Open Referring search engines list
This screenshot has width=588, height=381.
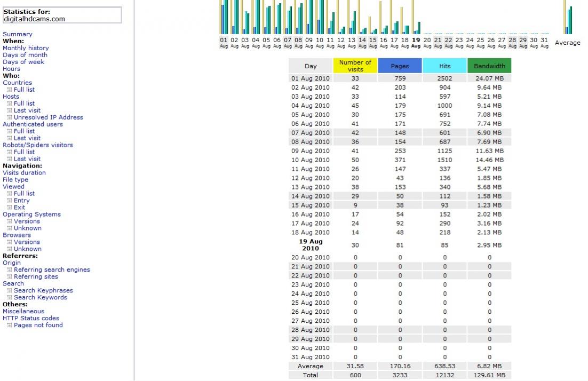[x=52, y=269]
